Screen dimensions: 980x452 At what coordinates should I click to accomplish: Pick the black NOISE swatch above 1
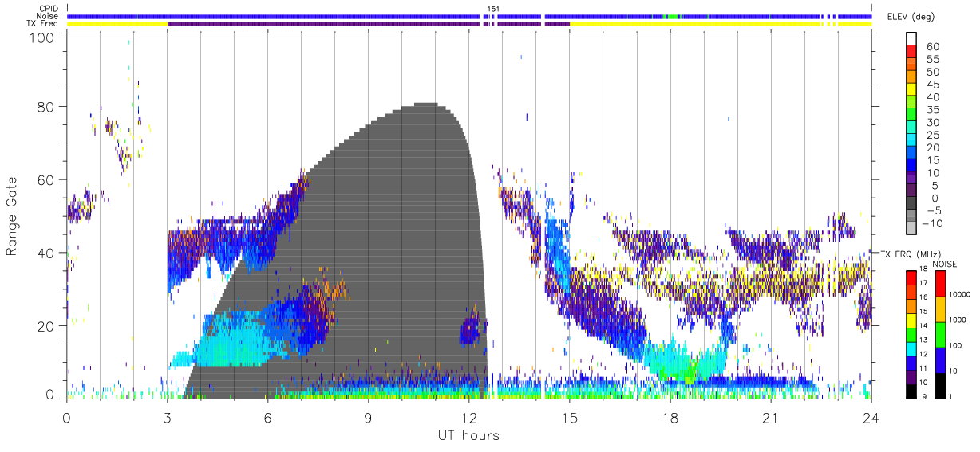939,386
